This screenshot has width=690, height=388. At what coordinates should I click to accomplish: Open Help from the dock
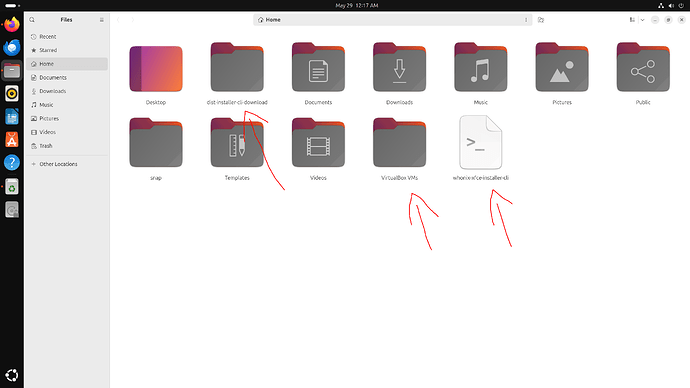(12, 162)
